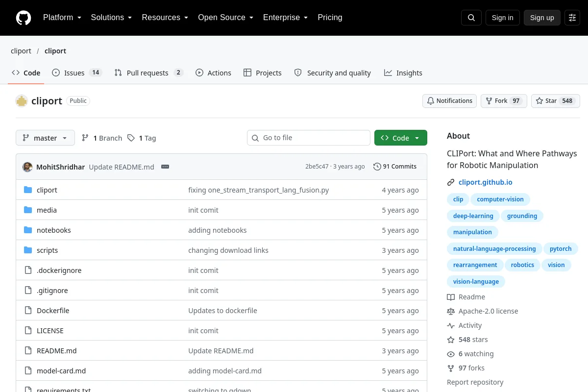The width and height of the screenshot is (588, 392).
Task: Click the pytorch topic tag
Action: click(x=561, y=249)
